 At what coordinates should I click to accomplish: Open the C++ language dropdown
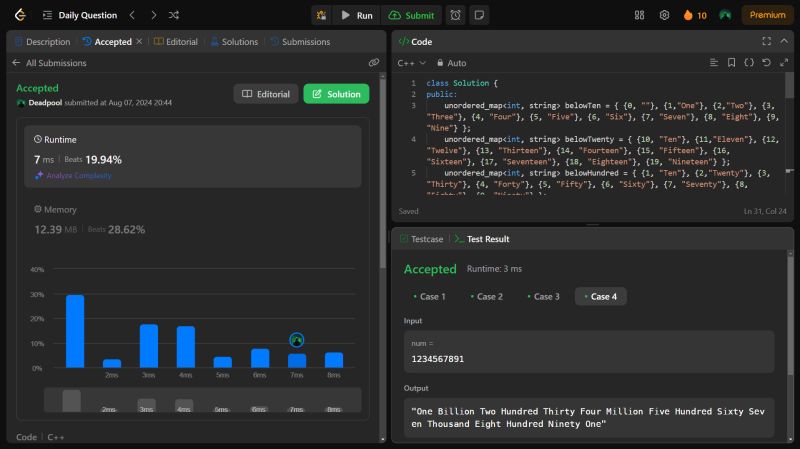pos(411,62)
